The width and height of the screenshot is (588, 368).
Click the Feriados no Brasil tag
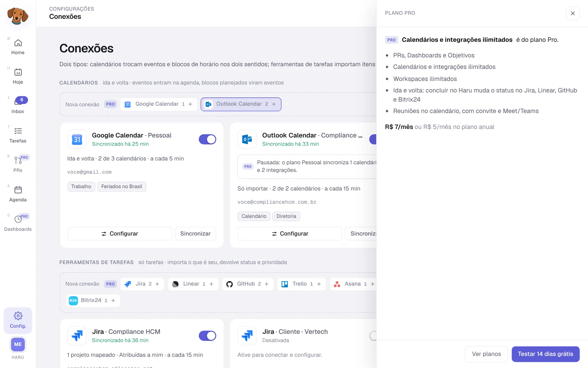click(x=122, y=186)
